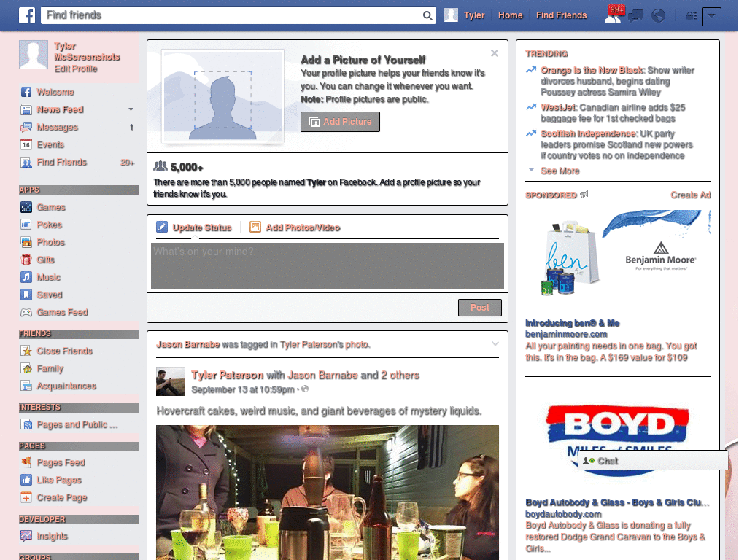Image resolution: width=747 pixels, height=560 pixels.
Task: Click the Facebook logo
Action: (26, 15)
